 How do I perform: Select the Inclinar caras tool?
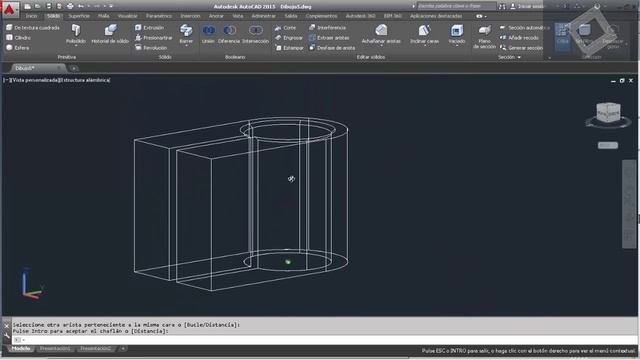click(x=424, y=33)
